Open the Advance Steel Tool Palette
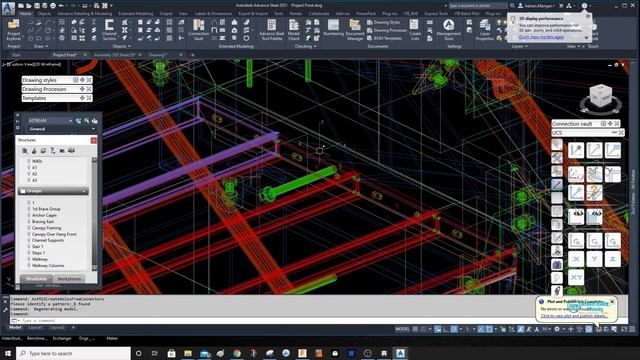This screenshot has width=640, height=360. (x=271, y=30)
